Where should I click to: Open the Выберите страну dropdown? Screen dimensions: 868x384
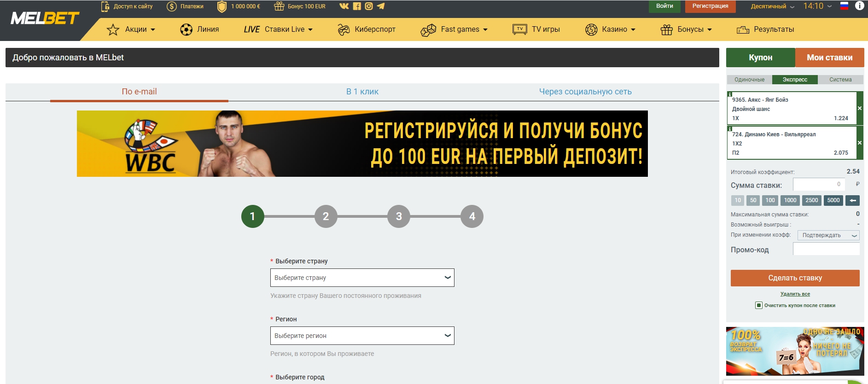click(362, 278)
